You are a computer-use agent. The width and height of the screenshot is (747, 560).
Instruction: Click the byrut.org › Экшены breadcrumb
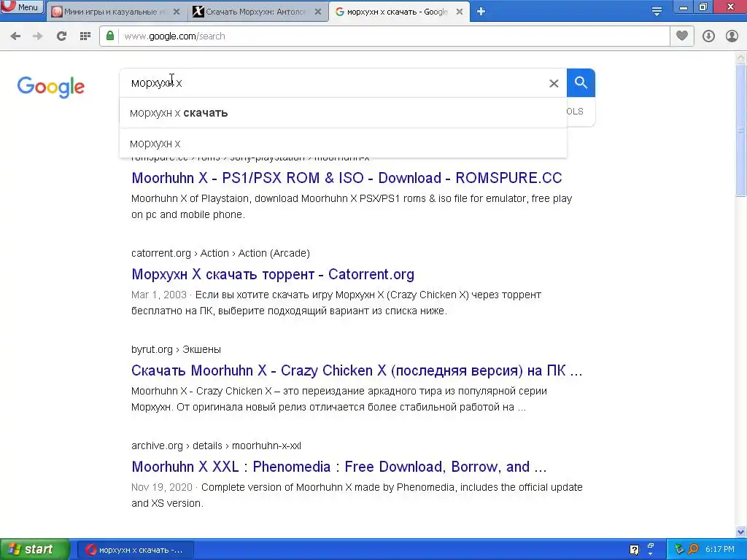pyautogui.click(x=176, y=349)
